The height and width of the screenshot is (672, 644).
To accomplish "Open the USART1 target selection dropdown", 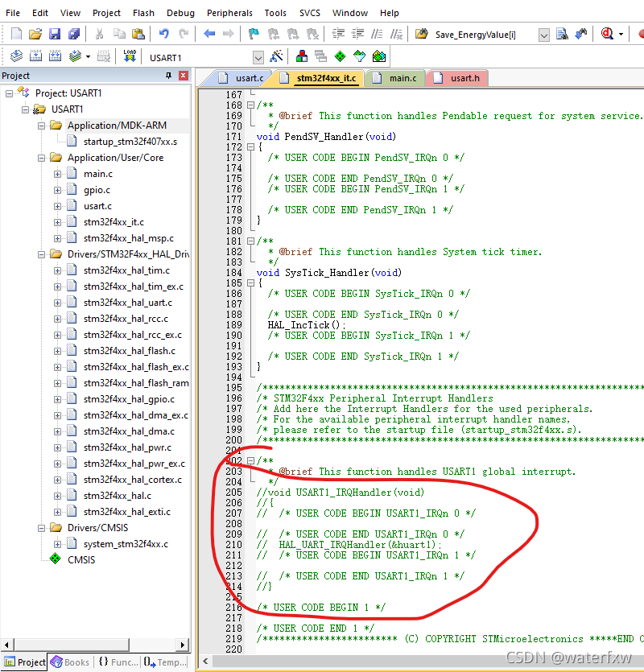I will pyautogui.click(x=258, y=57).
